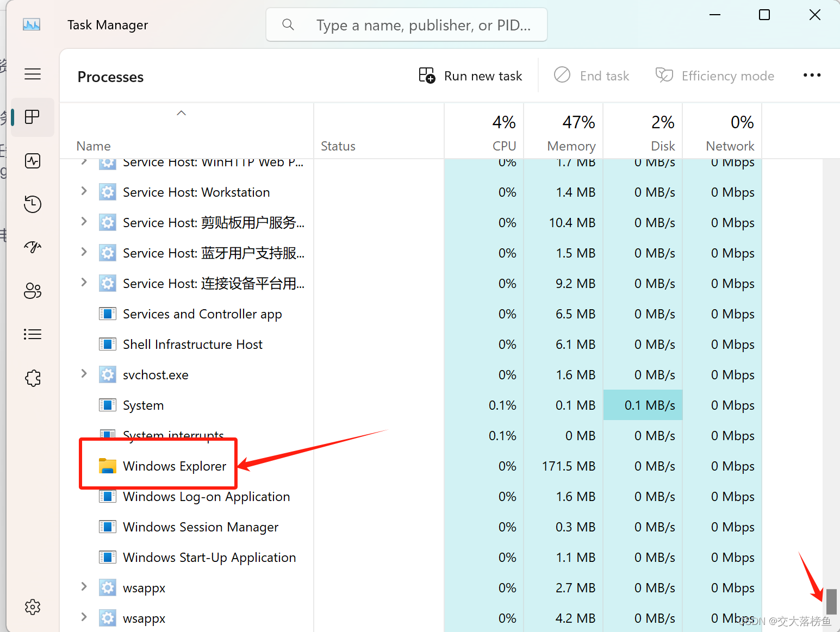The image size is (840, 632).
Task: Sort by the Network column header
Action: (722, 131)
